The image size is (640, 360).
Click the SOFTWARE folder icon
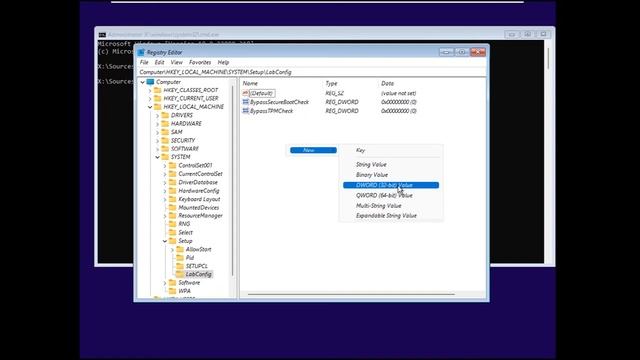(165, 149)
